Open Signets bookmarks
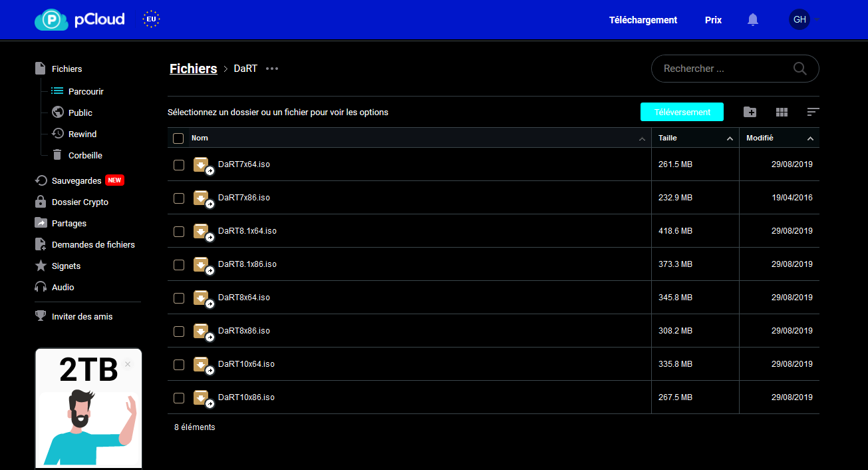Viewport: 868px width, 470px height. pyautogui.click(x=58, y=266)
